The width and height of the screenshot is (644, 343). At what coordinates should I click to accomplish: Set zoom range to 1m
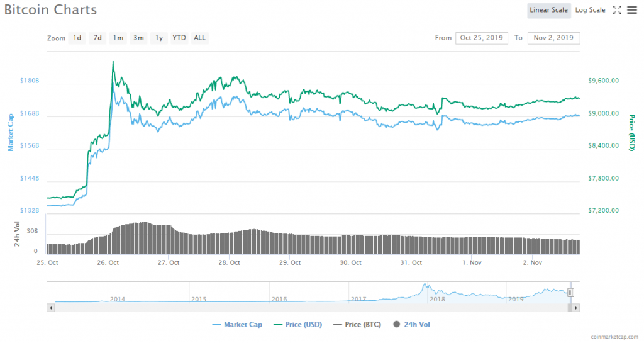[118, 38]
